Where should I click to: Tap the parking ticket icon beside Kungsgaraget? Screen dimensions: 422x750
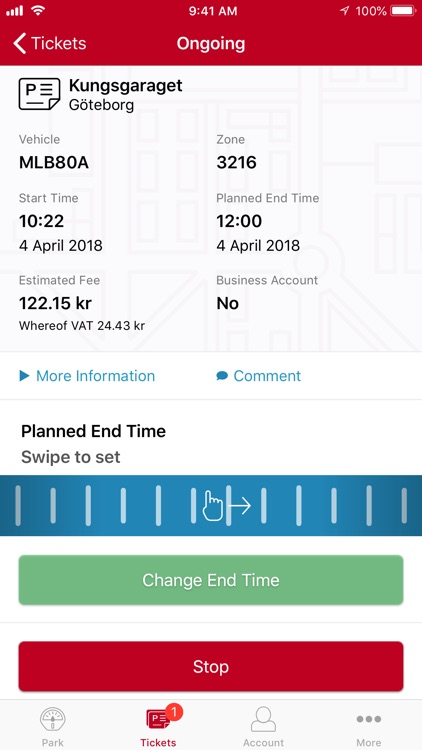click(x=39, y=94)
